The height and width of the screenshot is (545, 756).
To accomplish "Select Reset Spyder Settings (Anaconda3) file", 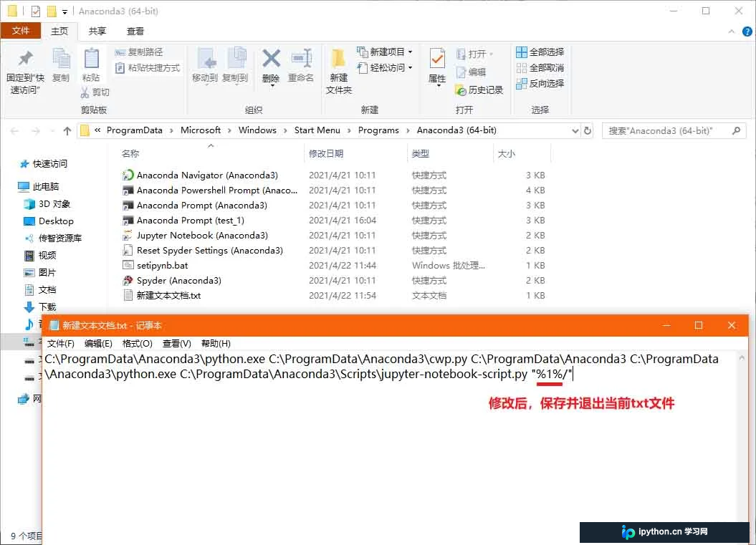I will coord(210,251).
